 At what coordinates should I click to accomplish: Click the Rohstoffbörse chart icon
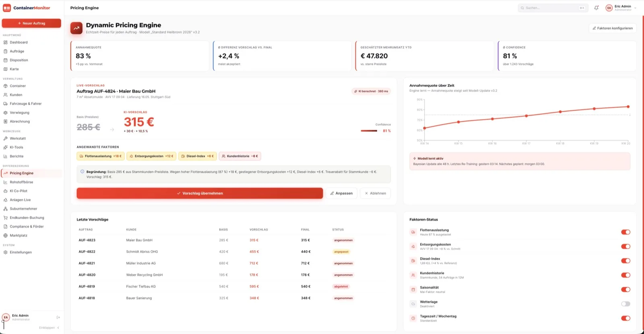[x=6, y=182]
